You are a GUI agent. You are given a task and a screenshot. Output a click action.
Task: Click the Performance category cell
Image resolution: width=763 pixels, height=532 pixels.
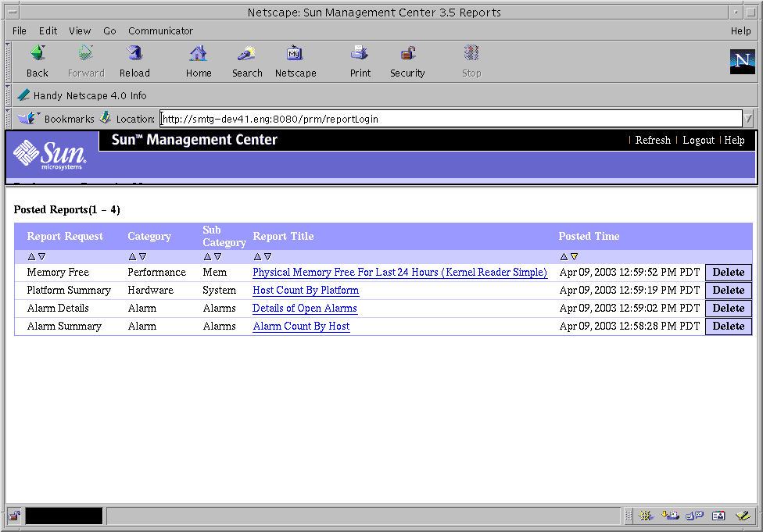pyautogui.click(x=156, y=273)
